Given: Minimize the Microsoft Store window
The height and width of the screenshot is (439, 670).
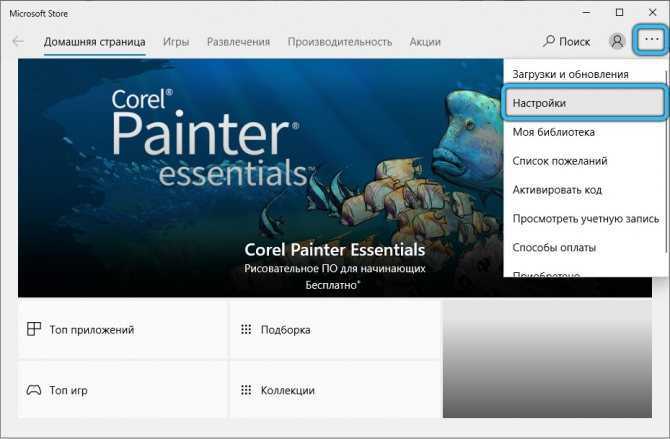Looking at the screenshot, I should pos(586,12).
